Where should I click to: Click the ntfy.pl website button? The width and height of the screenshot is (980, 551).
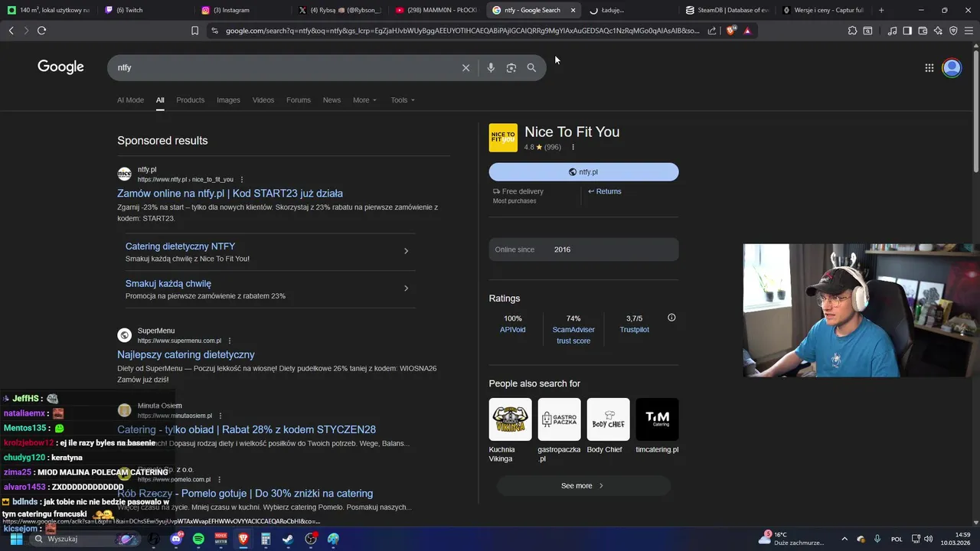[x=583, y=171]
